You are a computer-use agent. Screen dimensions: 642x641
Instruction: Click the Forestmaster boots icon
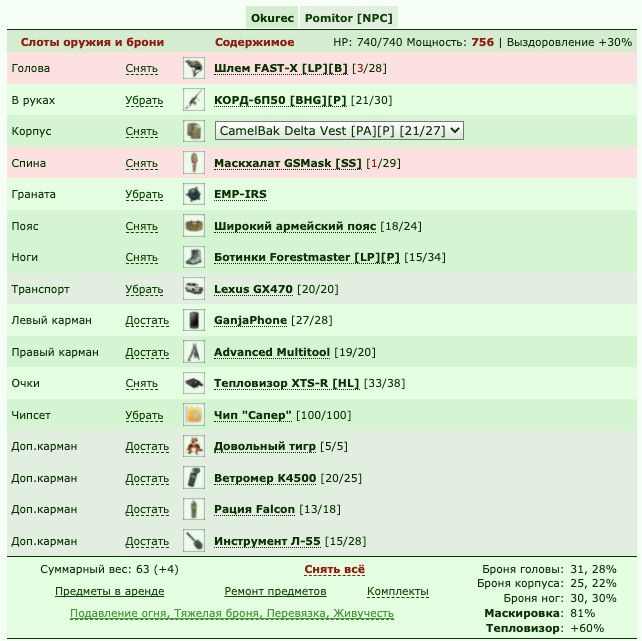tap(194, 257)
